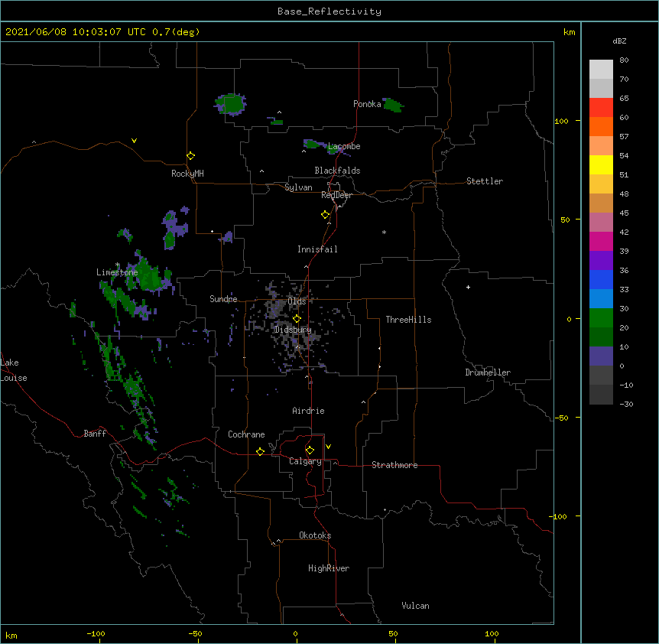Click the green 30 dBZ legend swatch
This screenshot has width=659, height=644.
click(601, 318)
